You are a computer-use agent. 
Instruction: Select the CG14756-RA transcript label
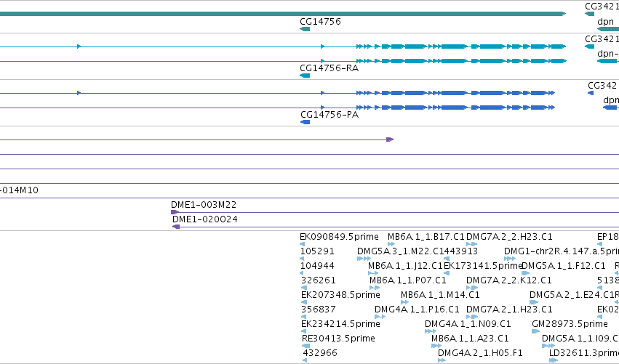coord(330,68)
